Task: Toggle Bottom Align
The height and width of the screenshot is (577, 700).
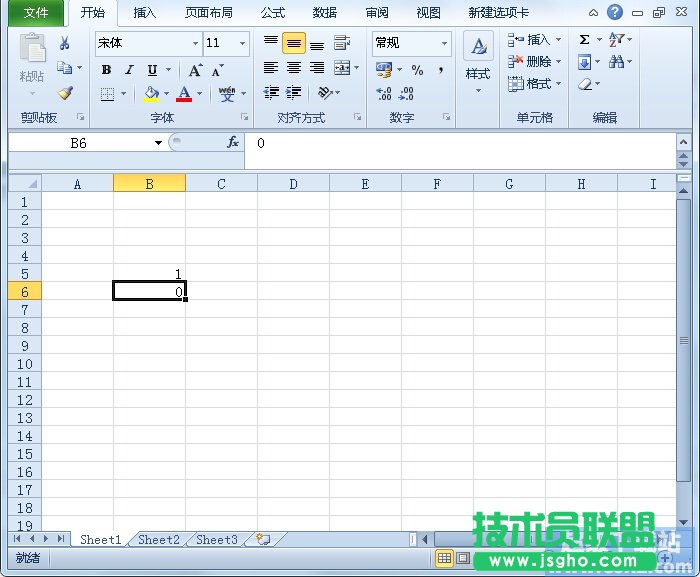Action: coord(317,44)
